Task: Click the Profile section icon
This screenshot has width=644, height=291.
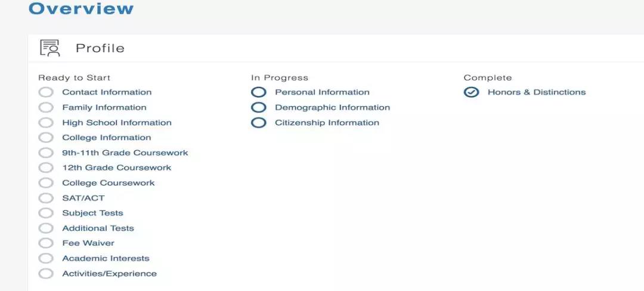Action: coord(49,48)
